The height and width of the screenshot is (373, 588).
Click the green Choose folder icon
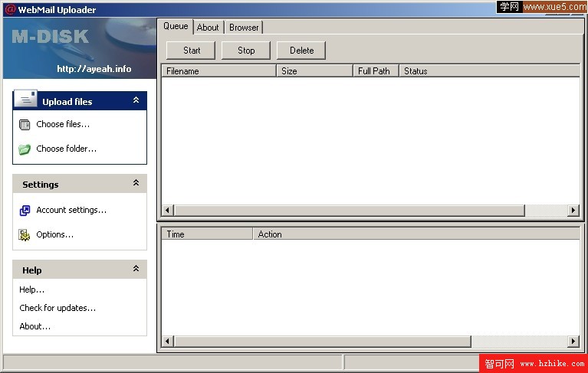25,149
